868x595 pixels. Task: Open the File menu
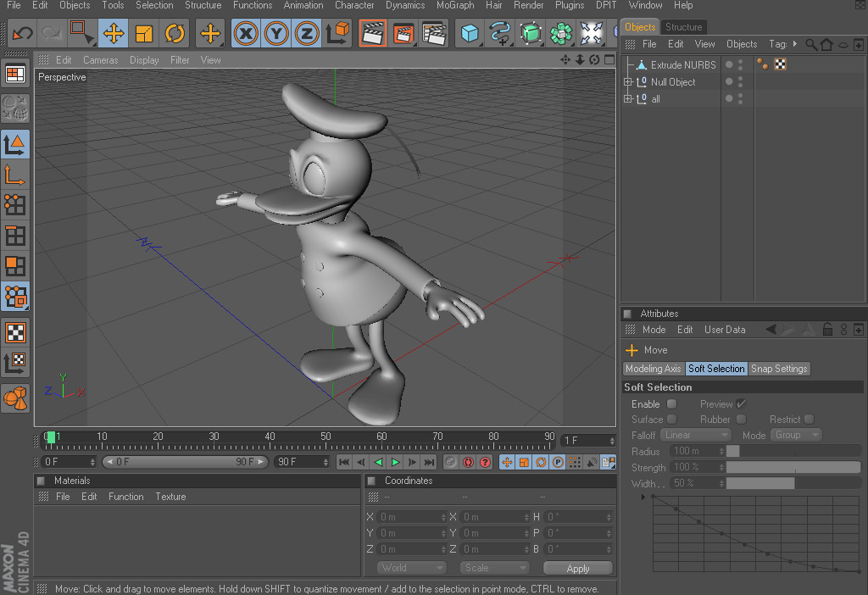click(14, 5)
